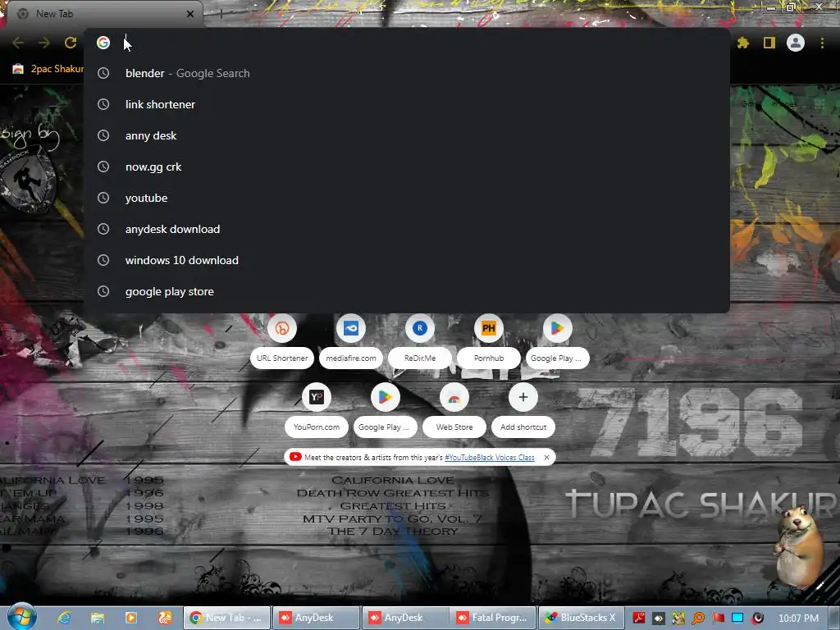Launch Internet Explorer from the taskbar
The image size is (840, 630).
[64, 618]
